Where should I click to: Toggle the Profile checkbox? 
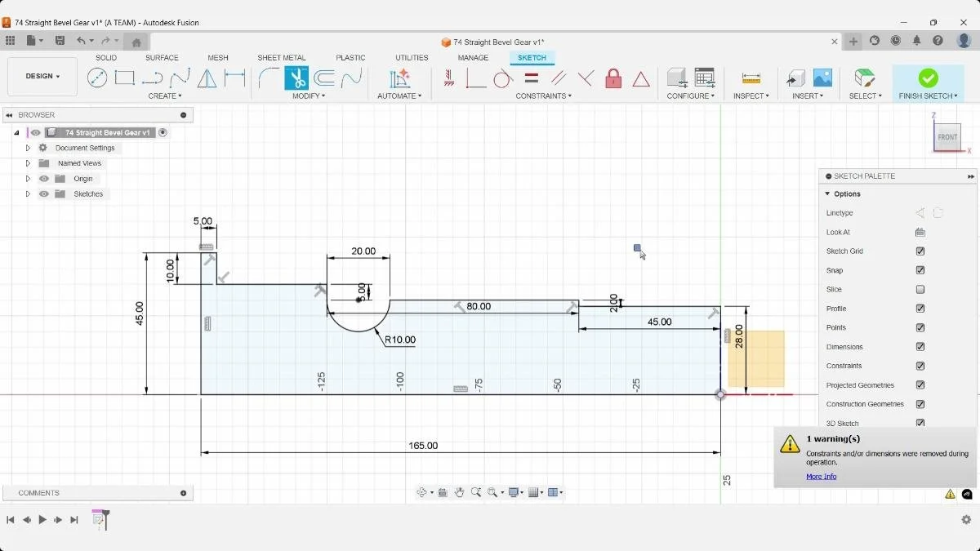920,309
